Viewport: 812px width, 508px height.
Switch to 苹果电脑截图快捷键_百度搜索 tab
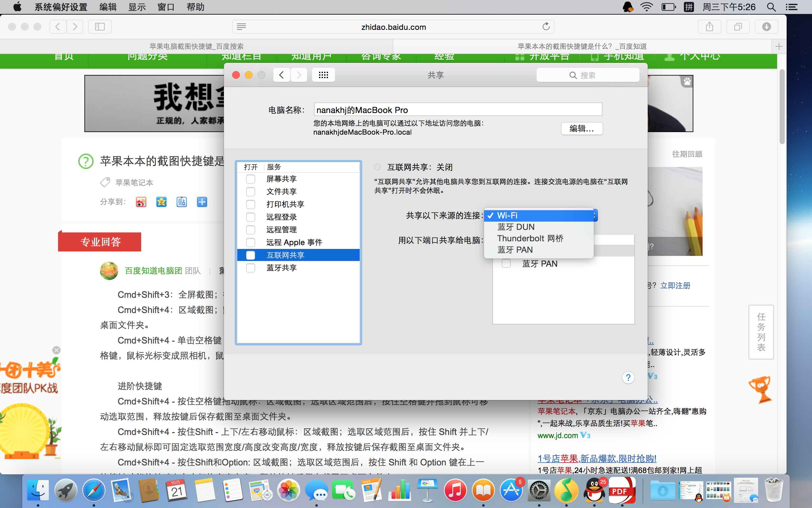coord(196,46)
